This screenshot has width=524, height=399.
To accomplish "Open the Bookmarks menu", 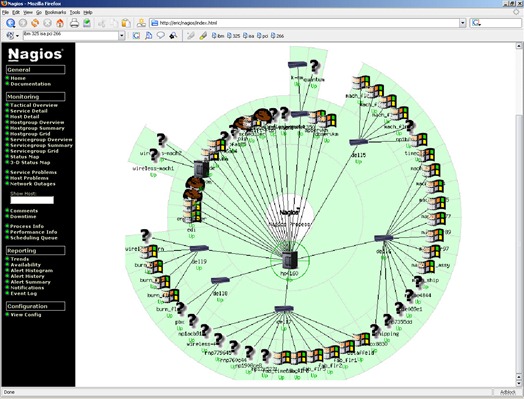I will (55, 12).
